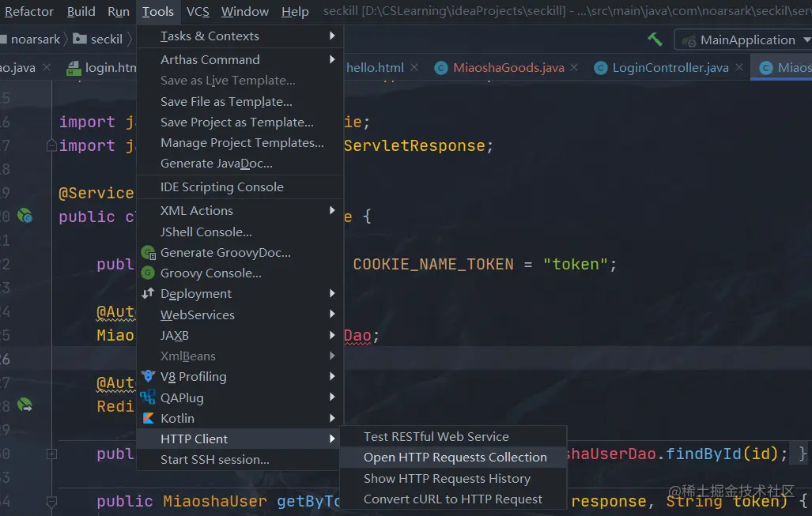Click the seckil folder icon in breadcrumb
Image resolution: width=812 pixels, height=516 pixels.
tap(80, 39)
